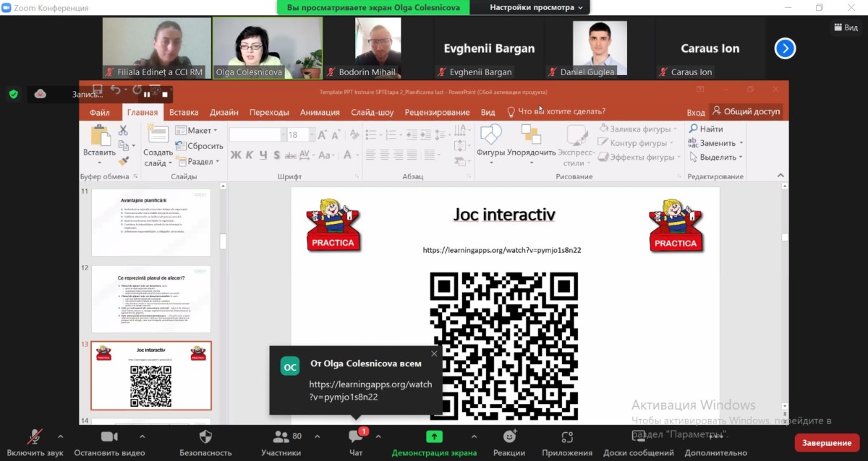Click the green encryption shield icon
868x461 pixels.
(x=14, y=94)
